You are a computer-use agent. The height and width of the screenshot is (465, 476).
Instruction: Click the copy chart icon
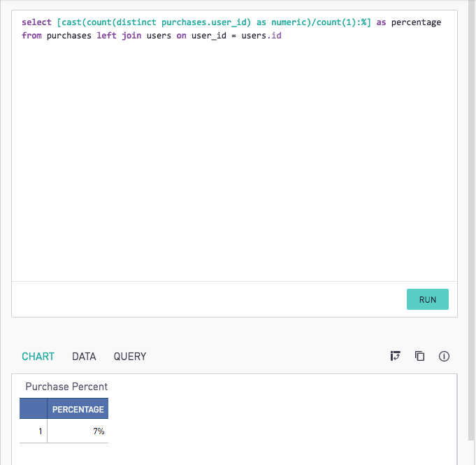pyautogui.click(x=419, y=356)
